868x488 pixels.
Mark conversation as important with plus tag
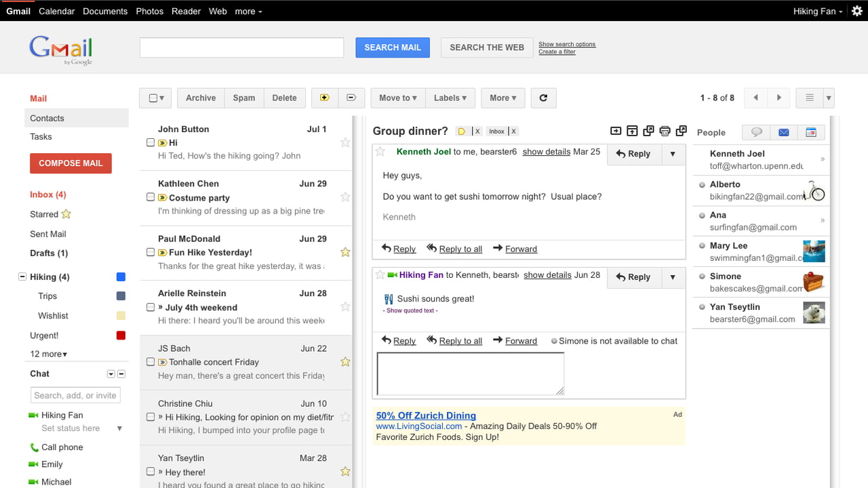325,98
